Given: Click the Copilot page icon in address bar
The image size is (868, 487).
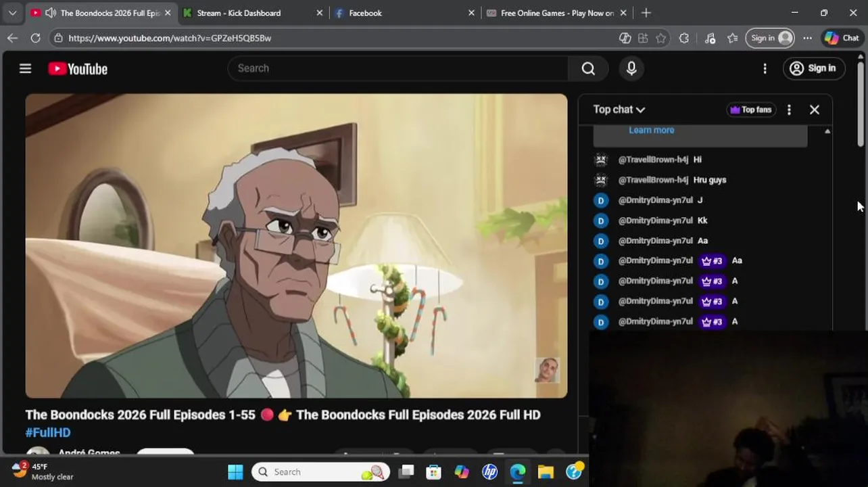Looking at the screenshot, I should pos(625,38).
